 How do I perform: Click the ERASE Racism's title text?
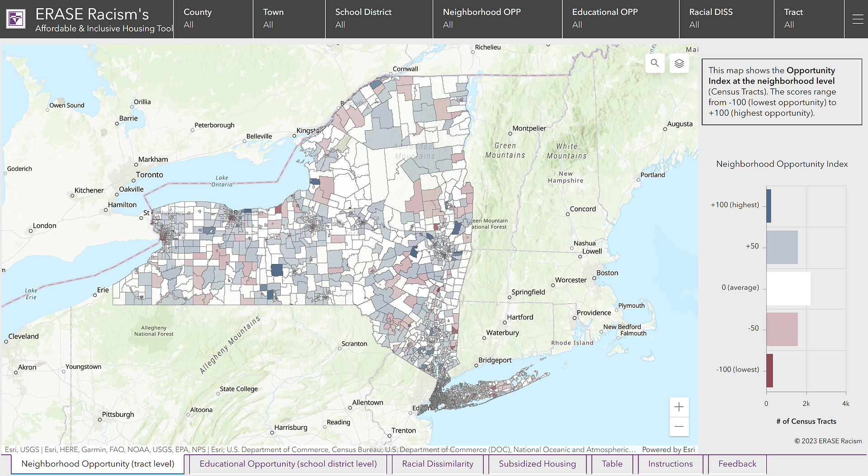point(92,14)
